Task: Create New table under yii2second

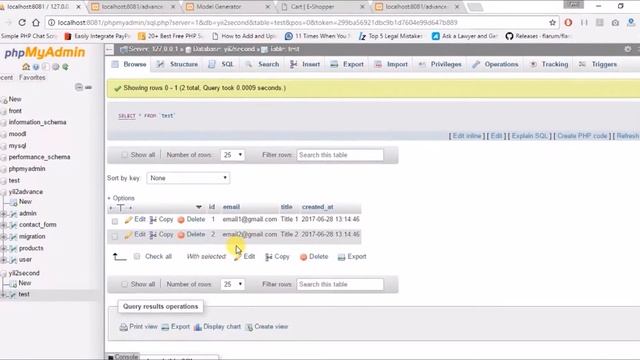Action: 24,283
